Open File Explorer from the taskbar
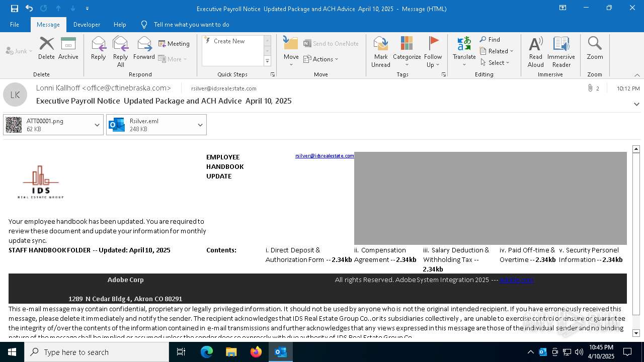 (x=231, y=352)
